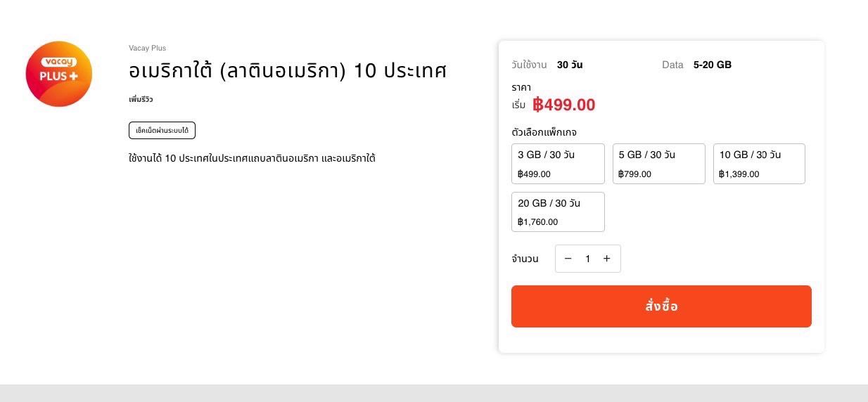Open the Vacay Plus brand link
The width and height of the screenshot is (868, 402).
click(147, 48)
